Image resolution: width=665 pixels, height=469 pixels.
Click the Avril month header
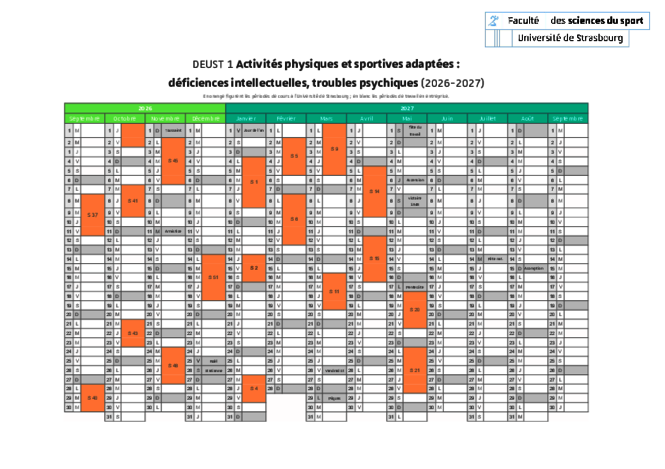(367, 118)
